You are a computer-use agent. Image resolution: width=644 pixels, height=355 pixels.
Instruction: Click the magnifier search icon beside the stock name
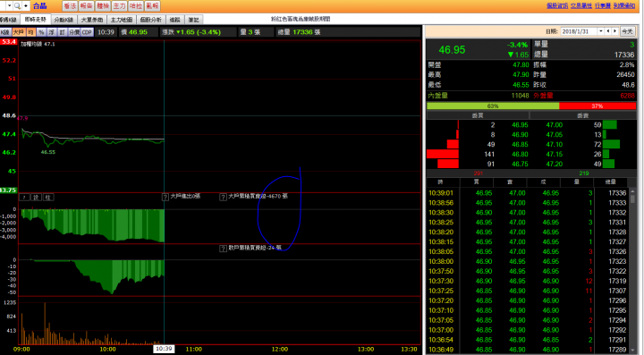[17, 5]
